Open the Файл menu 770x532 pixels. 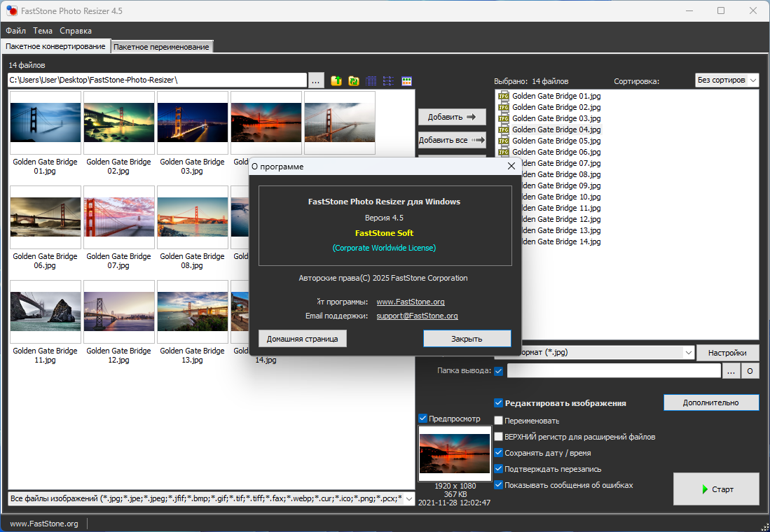(x=15, y=31)
